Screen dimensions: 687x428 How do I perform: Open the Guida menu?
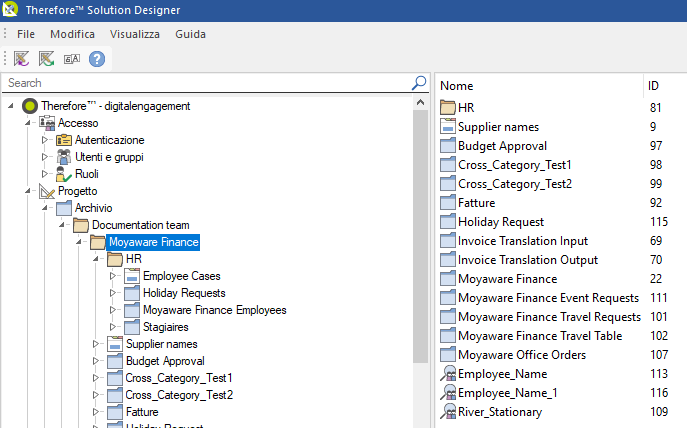click(x=190, y=34)
